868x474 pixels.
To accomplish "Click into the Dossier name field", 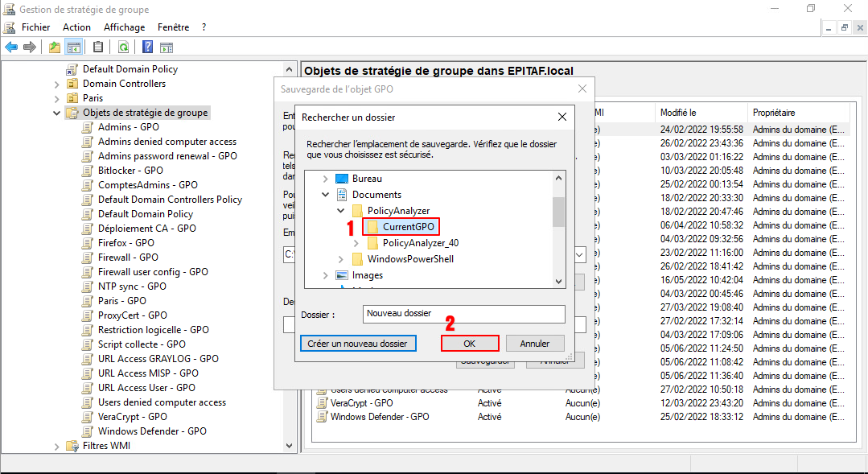I will [463, 314].
